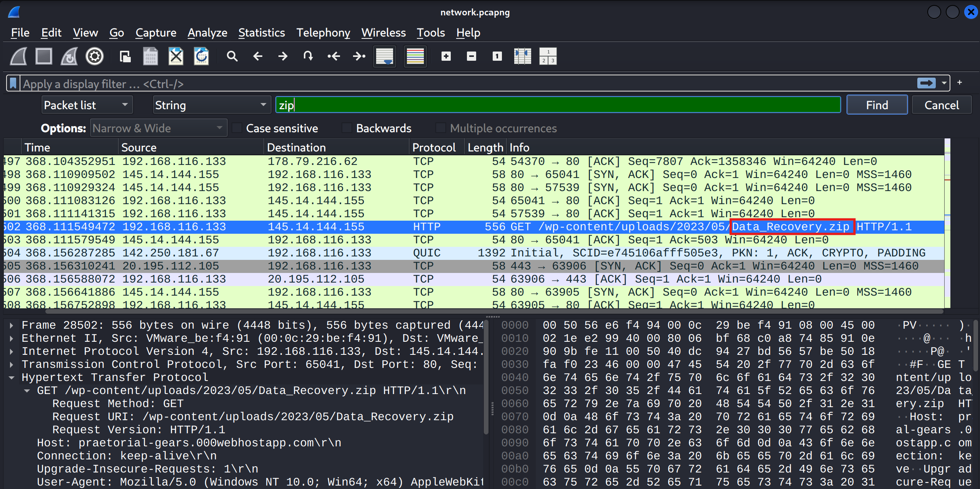The height and width of the screenshot is (489, 980).
Task: Enable Multiple occurrences searching
Action: (x=440, y=128)
